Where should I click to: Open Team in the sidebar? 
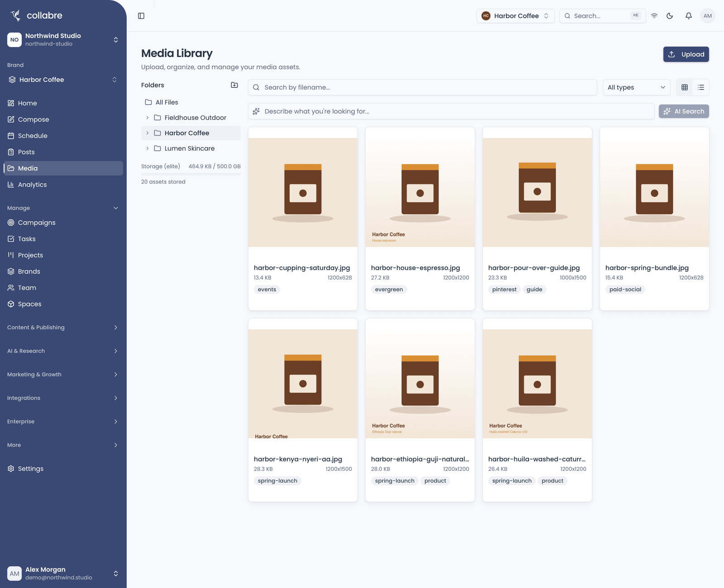[x=63, y=288]
